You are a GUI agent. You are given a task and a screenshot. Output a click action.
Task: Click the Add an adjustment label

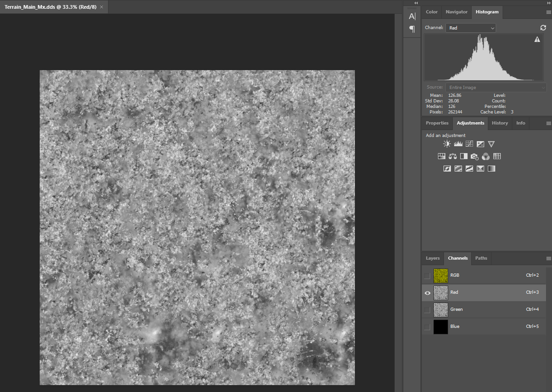(446, 135)
